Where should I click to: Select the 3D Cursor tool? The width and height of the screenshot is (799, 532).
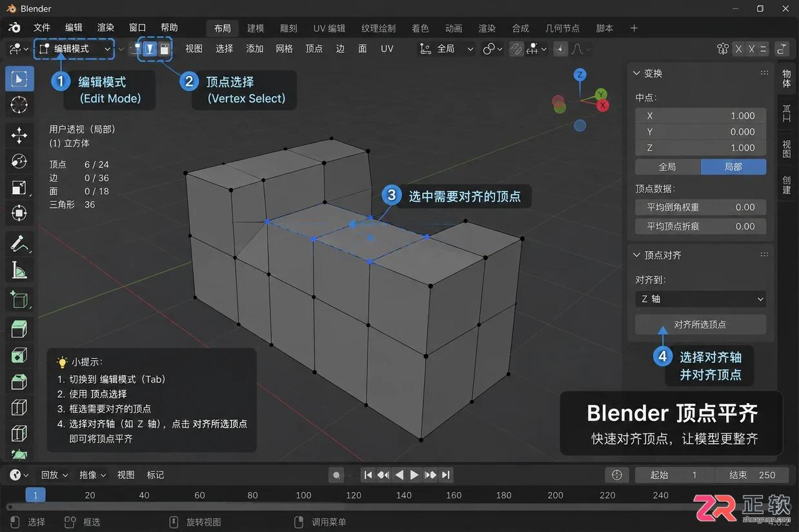pyautogui.click(x=19, y=104)
